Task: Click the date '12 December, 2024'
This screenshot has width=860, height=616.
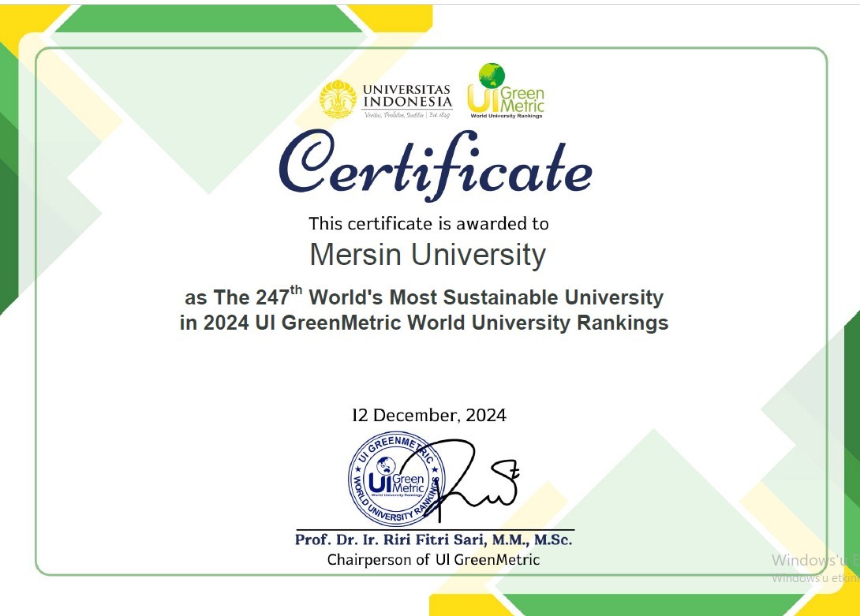Action: 431,414
